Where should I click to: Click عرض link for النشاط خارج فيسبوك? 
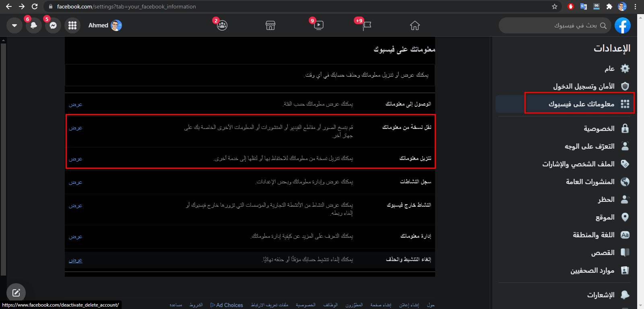(75, 205)
